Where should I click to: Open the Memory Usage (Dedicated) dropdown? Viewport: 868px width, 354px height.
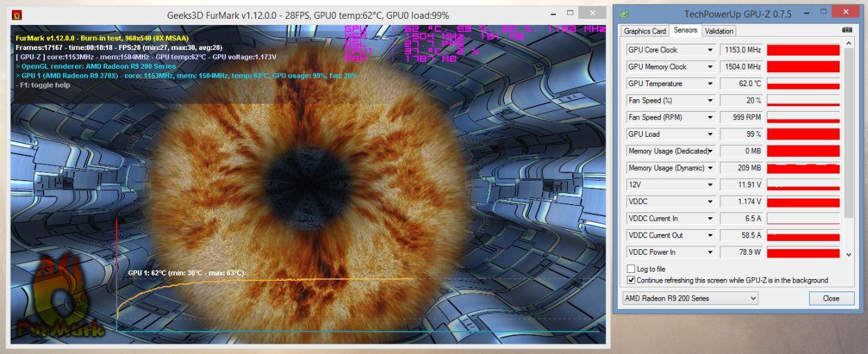[x=710, y=151]
